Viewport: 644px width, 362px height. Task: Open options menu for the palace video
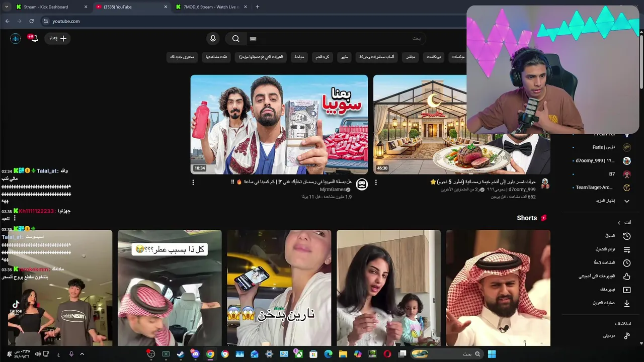(376, 183)
